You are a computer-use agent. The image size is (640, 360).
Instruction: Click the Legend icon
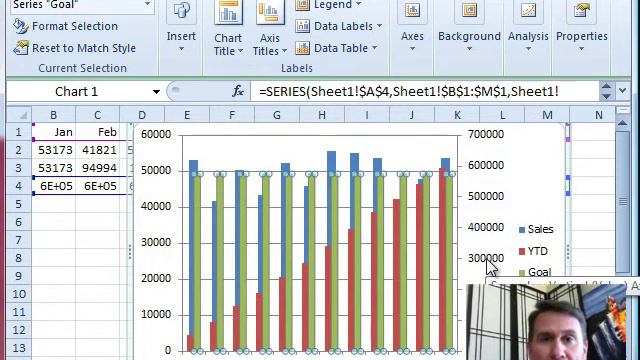[302, 4]
